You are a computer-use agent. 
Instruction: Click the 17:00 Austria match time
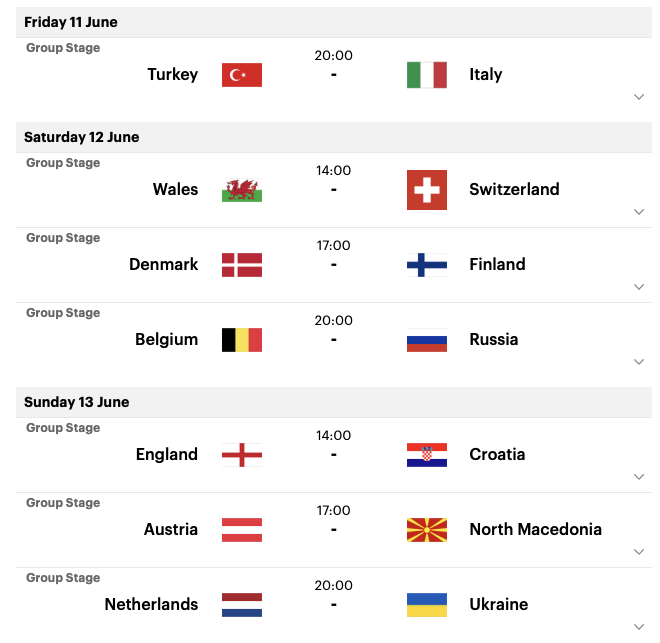click(x=333, y=510)
